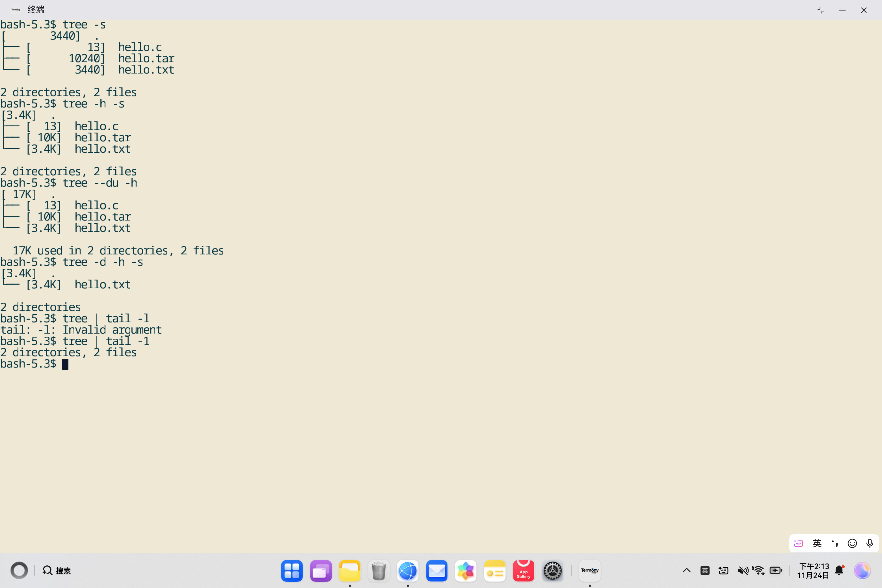Open the photos gallery pinwheel icon
The width and height of the screenshot is (882, 588).
465,571
